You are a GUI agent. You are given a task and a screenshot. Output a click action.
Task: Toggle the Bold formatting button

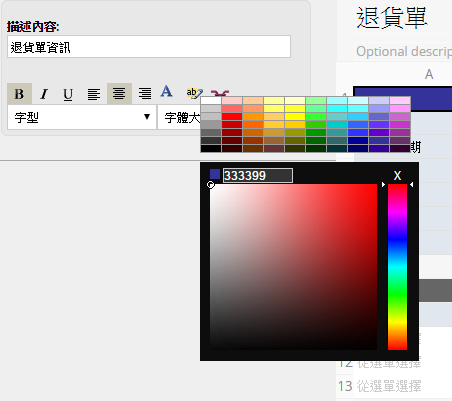tap(19, 94)
